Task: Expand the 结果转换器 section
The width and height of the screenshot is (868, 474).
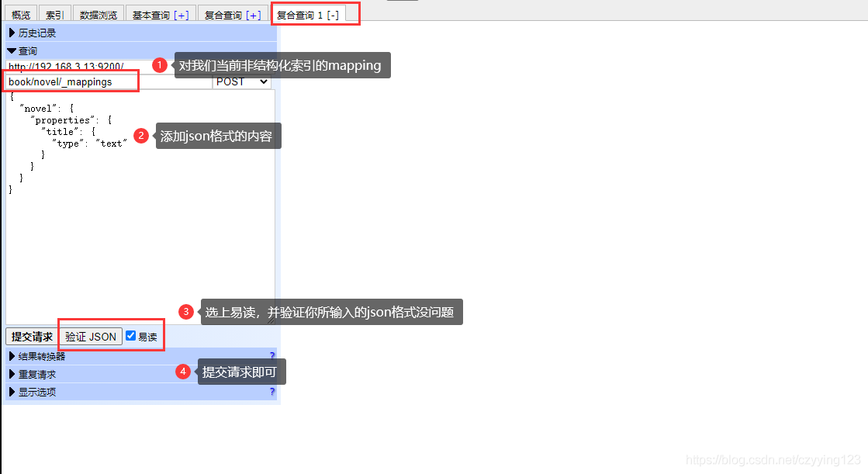Action: (141, 356)
